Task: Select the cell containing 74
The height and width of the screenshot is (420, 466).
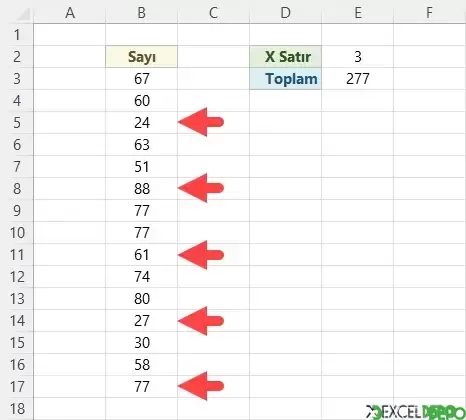Action: [142, 277]
